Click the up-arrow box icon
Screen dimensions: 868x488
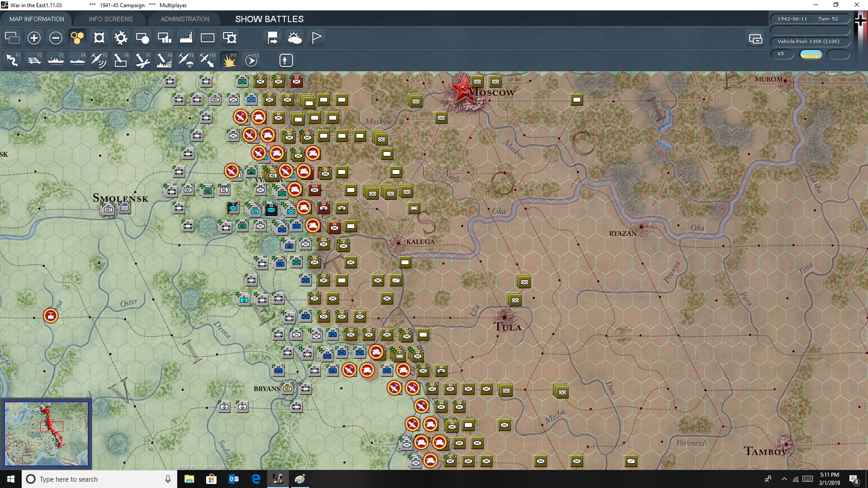[285, 60]
